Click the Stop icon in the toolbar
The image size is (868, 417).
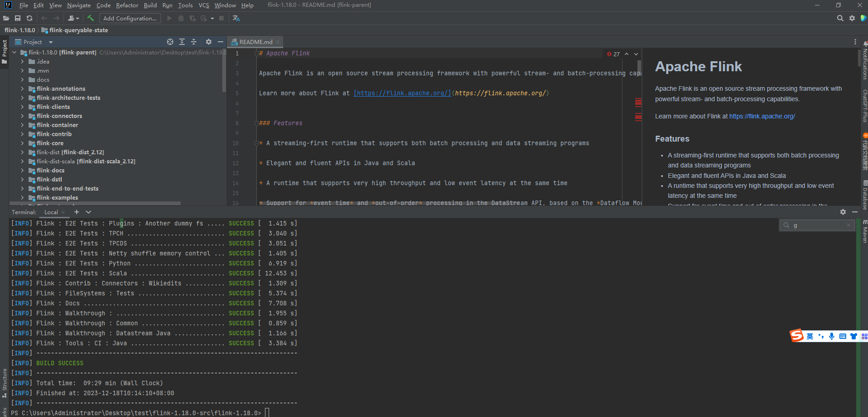[221, 18]
